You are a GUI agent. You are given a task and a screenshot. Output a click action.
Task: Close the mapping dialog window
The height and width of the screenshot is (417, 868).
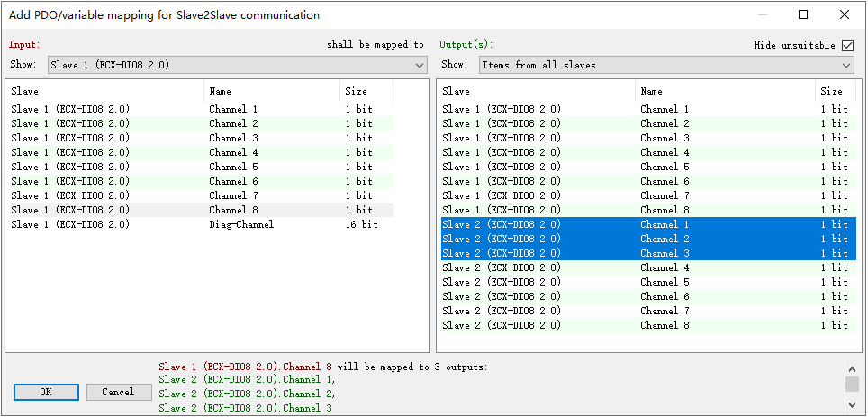845,14
